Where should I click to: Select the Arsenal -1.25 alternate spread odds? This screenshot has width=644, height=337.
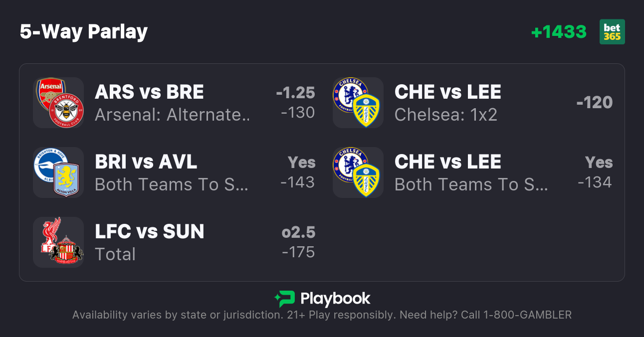click(x=296, y=103)
